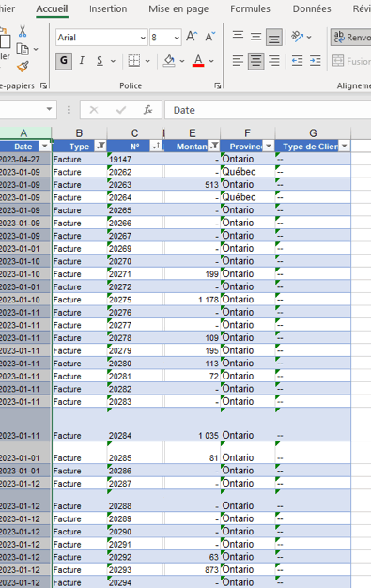This screenshot has height=588, width=371.
Task: Switch to the Mise en page tab
Action: 178,8
